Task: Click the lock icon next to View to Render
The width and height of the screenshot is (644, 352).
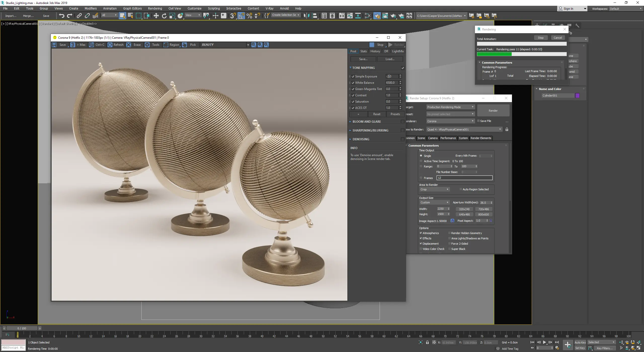Action: (507, 129)
